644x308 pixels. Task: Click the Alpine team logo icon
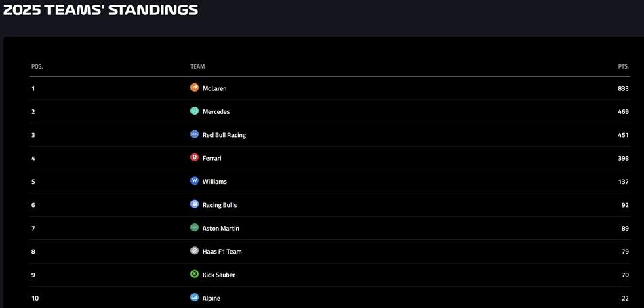pyautogui.click(x=195, y=298)
